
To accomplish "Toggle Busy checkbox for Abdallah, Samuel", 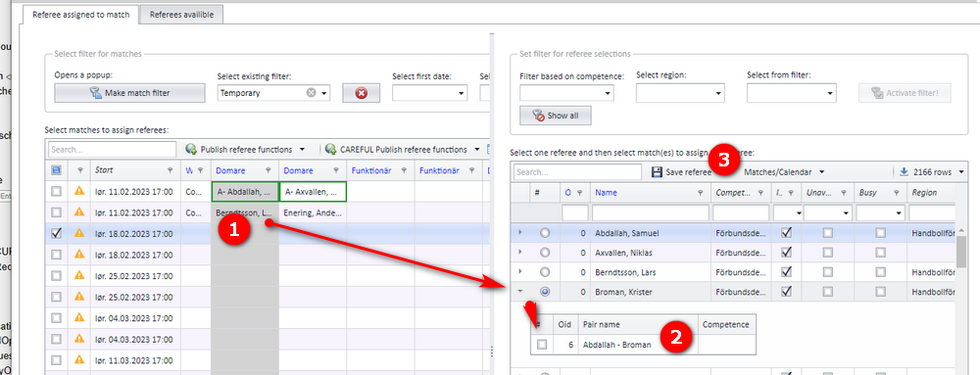I will click(x=880, y=233).
